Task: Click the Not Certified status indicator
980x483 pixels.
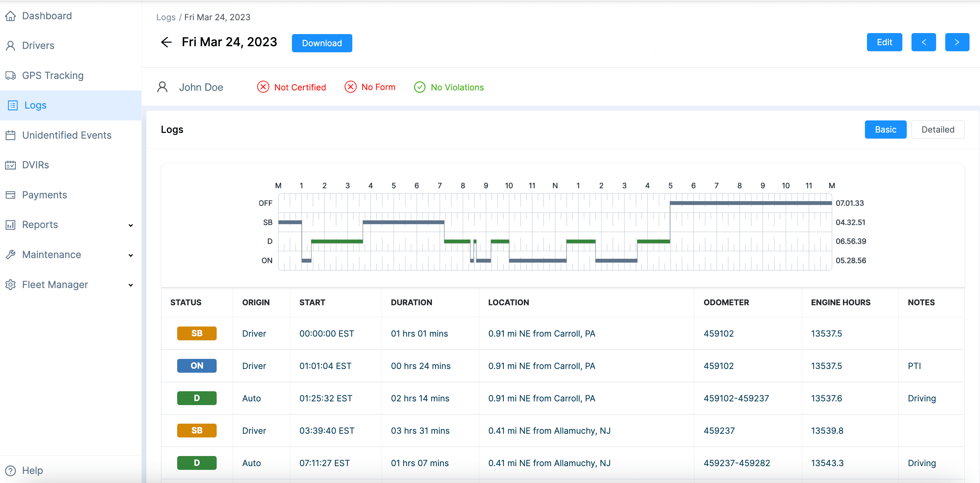Action: point(292,87)
